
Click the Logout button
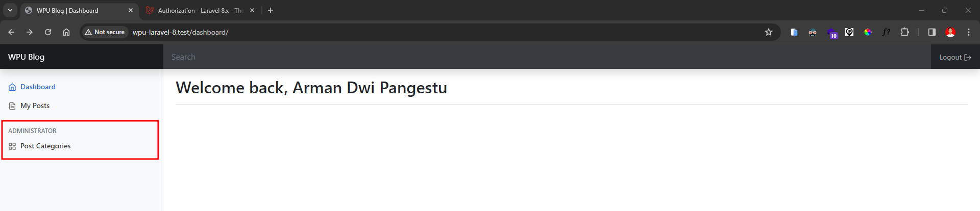pos(954,57)
